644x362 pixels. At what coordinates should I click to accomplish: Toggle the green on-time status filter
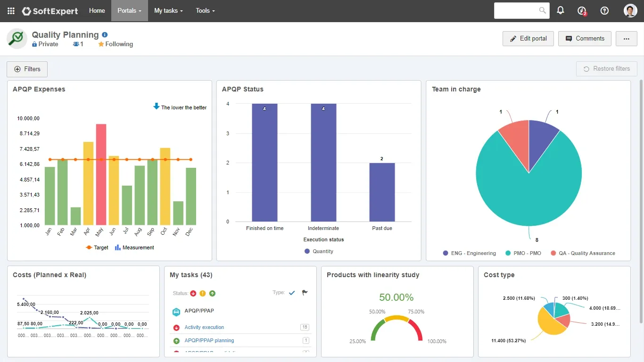pyautogui.click(x=212, y=293)
